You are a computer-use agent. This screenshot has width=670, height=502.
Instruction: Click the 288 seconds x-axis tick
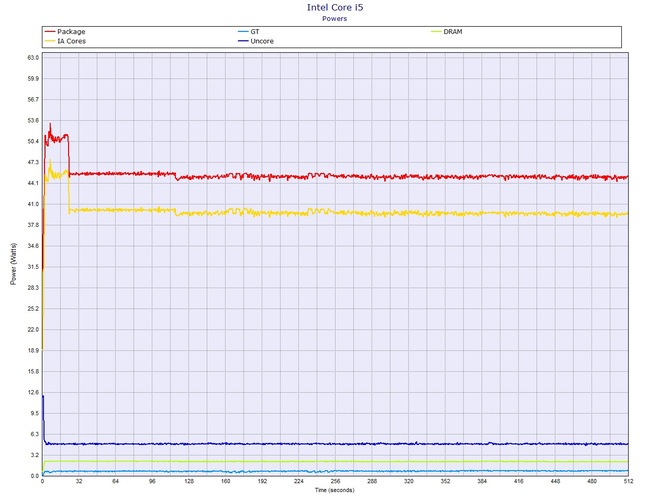[372, 481]
